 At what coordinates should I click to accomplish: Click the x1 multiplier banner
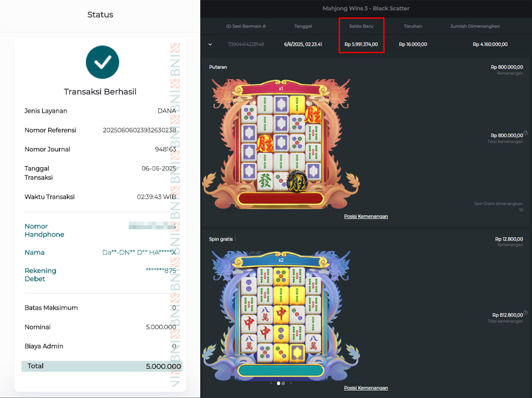[x=281, y=88]
